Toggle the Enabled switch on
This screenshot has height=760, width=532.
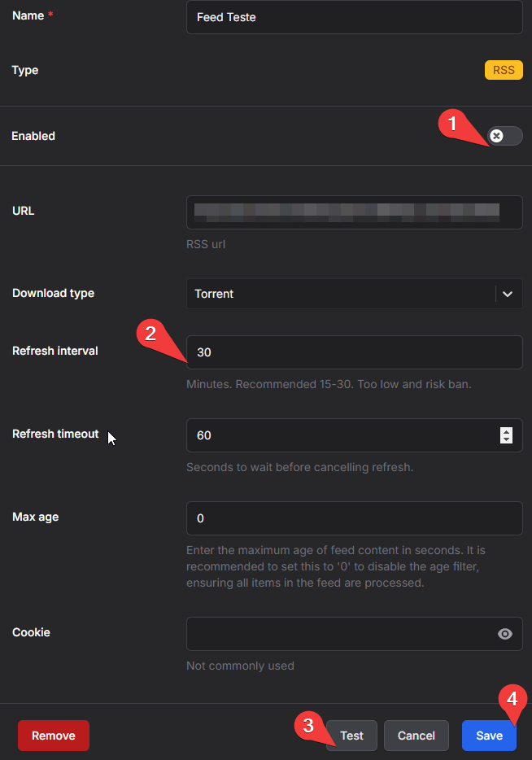(x=504, y=136)
